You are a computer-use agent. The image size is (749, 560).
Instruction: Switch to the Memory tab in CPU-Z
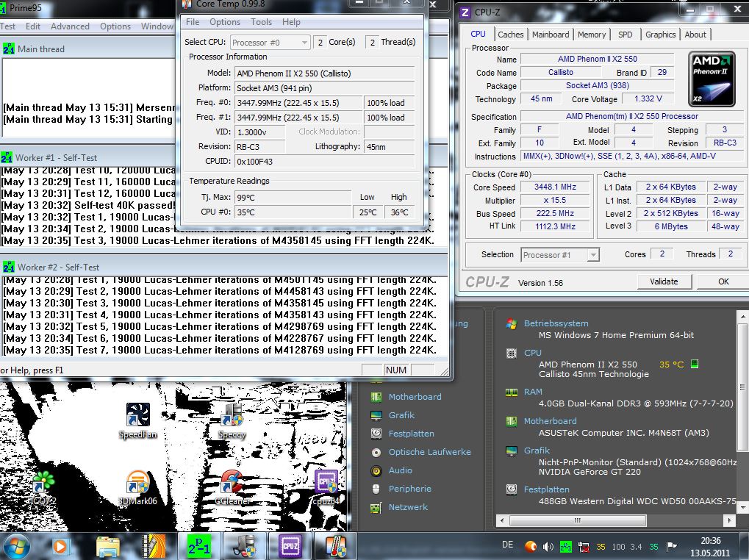tap(592, 35)
